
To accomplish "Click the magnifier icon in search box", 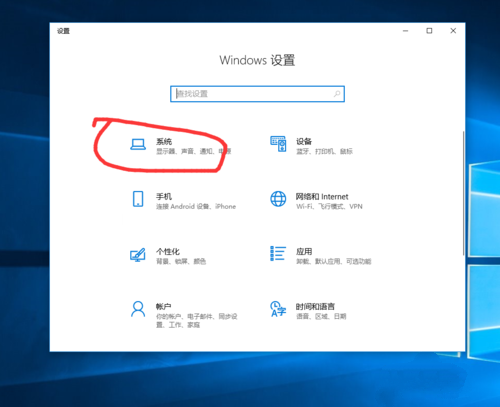I will point(337,94).
